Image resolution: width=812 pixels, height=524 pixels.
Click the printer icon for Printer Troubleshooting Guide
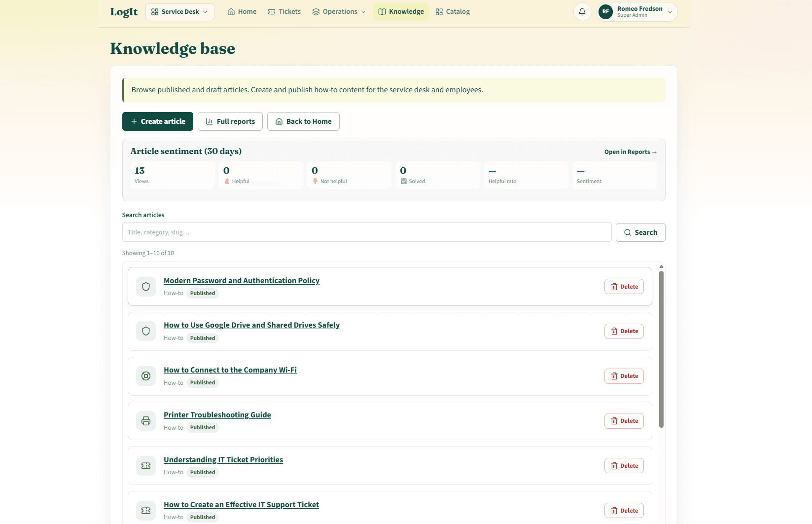pyautogui.click(x=146, y=421)
